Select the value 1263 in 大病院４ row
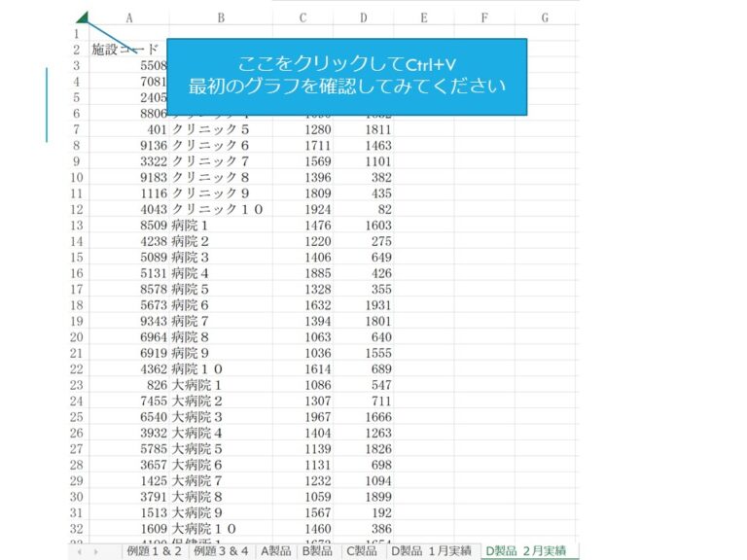Image resolution: width=747 pixels, height=560 pixels. point(364,433)
